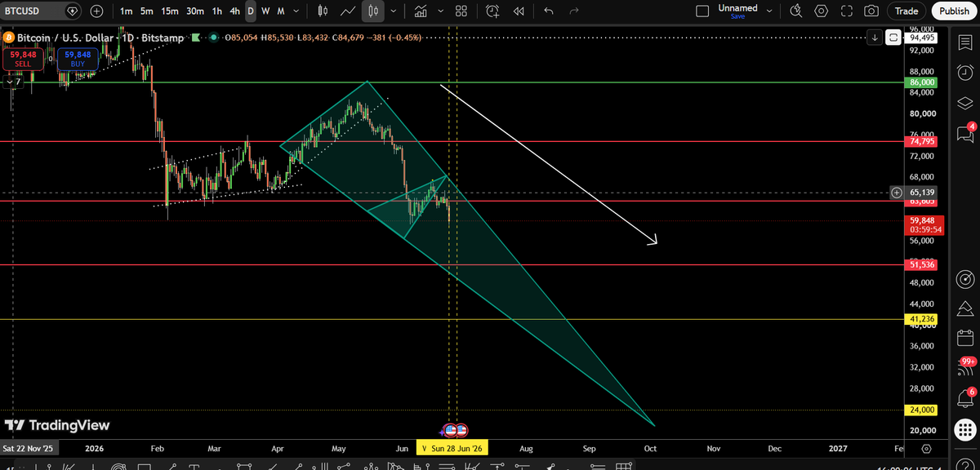Select the yellow 41,236 price level label
This screenshot has width=980, height=470.
pos(921,318)
